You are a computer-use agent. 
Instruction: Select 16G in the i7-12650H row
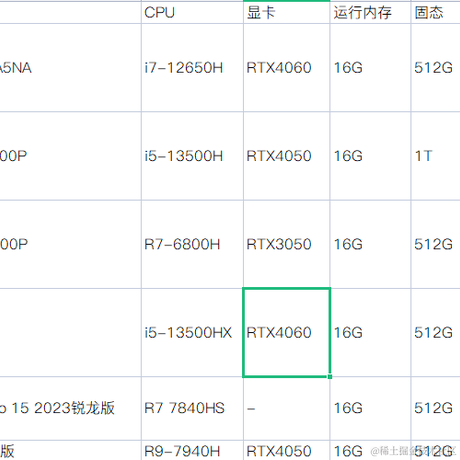(x=370, y=68)
